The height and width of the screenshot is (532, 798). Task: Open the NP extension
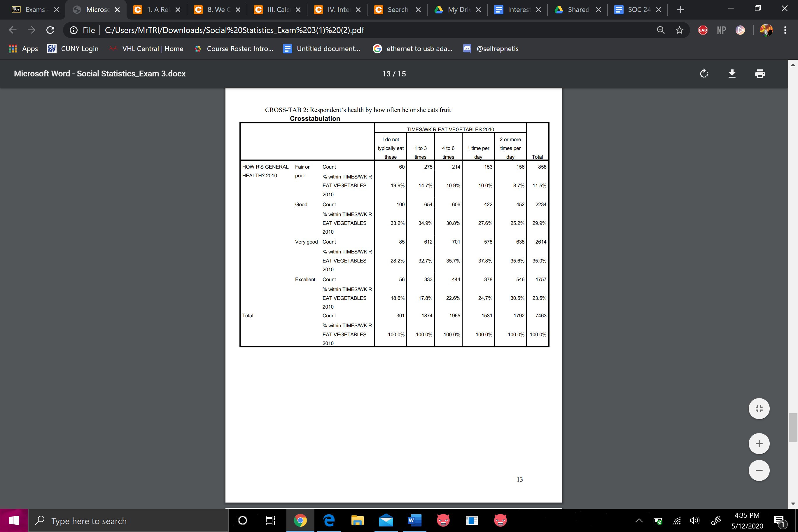tap(721, 30)
